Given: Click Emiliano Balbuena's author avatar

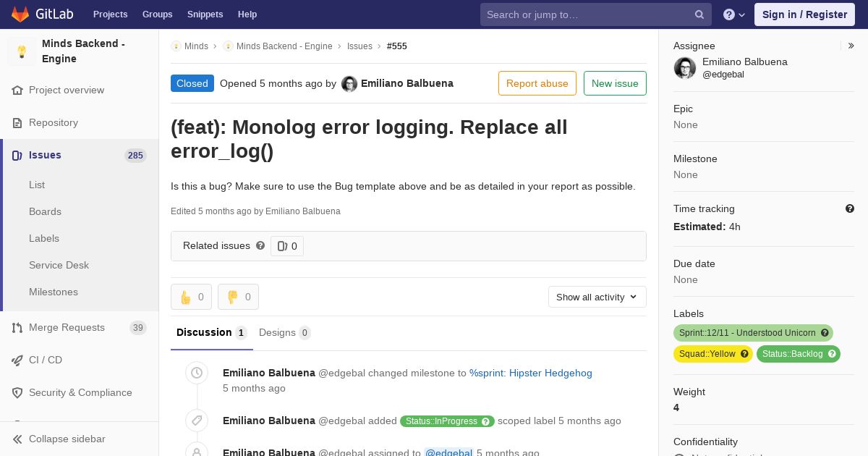Looking at the screenshot, I should pos(349,84).
